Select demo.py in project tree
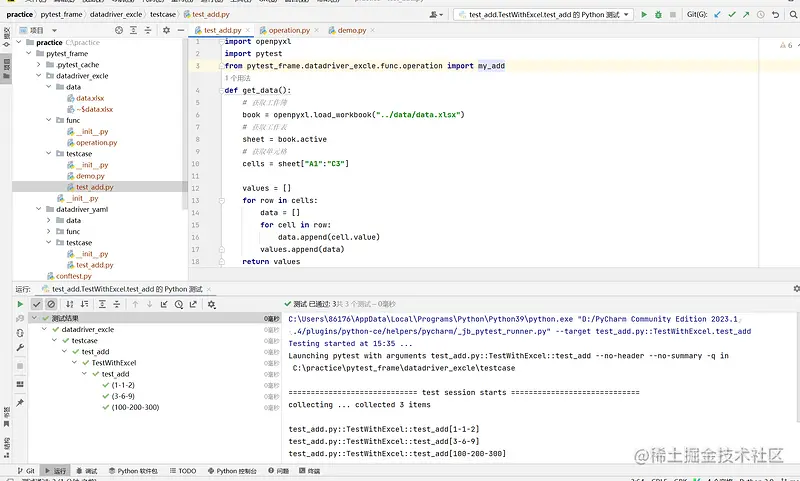 90,176
